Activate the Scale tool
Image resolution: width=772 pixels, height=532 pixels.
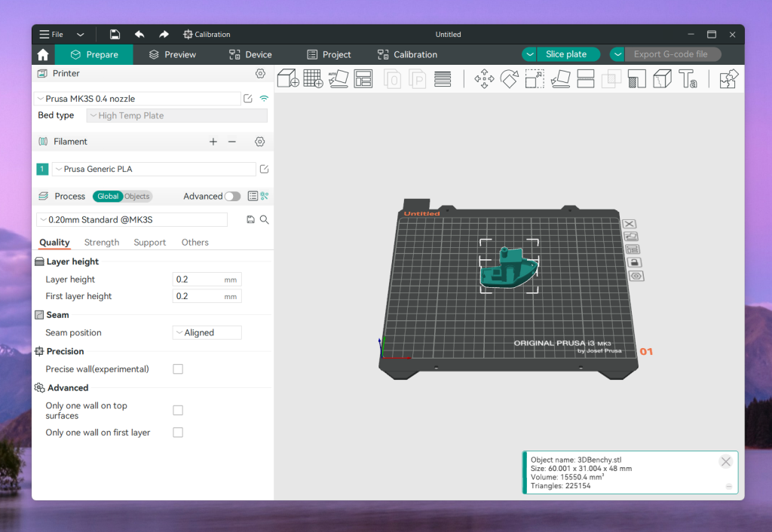point(535,78)
